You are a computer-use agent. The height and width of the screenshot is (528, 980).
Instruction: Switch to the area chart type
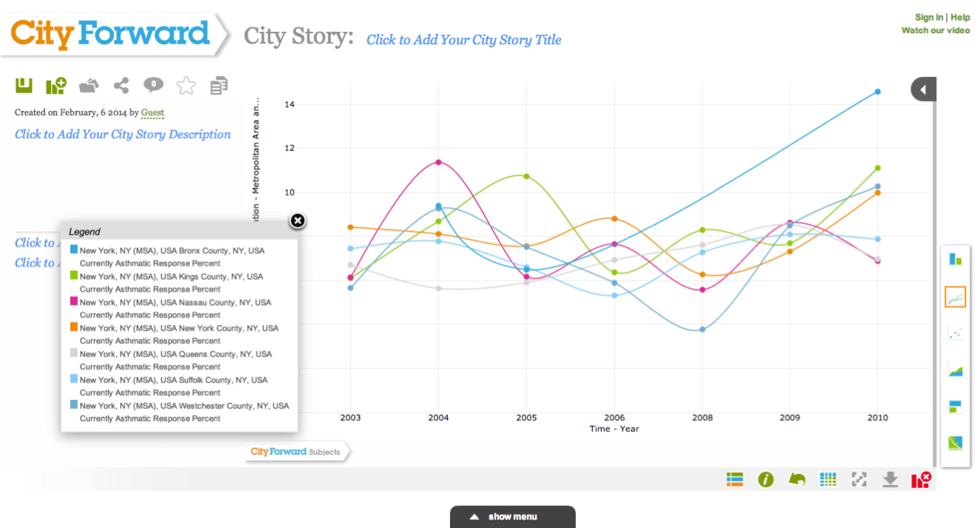pos(955,370)
